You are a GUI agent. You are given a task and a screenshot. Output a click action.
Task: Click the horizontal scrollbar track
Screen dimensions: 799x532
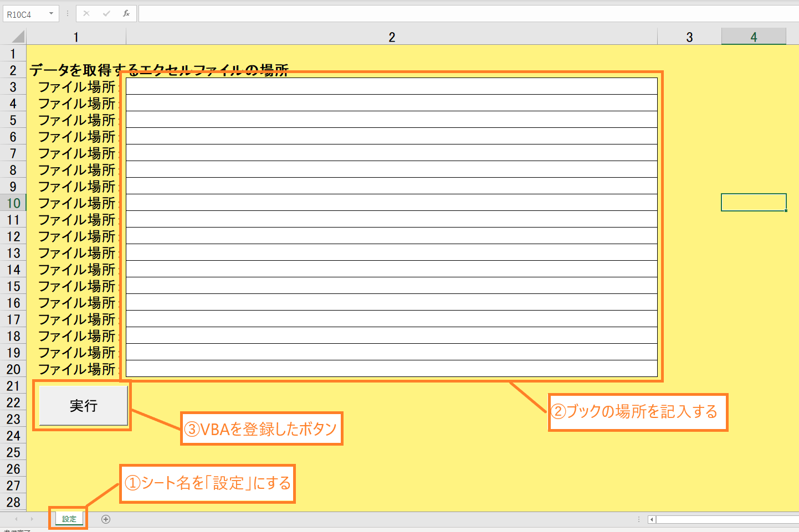pyautogui.click(x=728, y=519)
